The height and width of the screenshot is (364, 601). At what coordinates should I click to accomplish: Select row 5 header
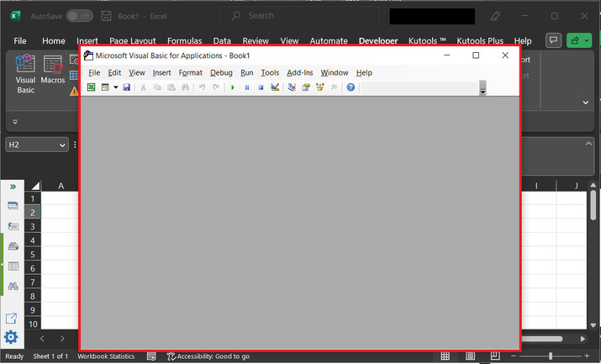pyautogui.click(x=33, y=255)
